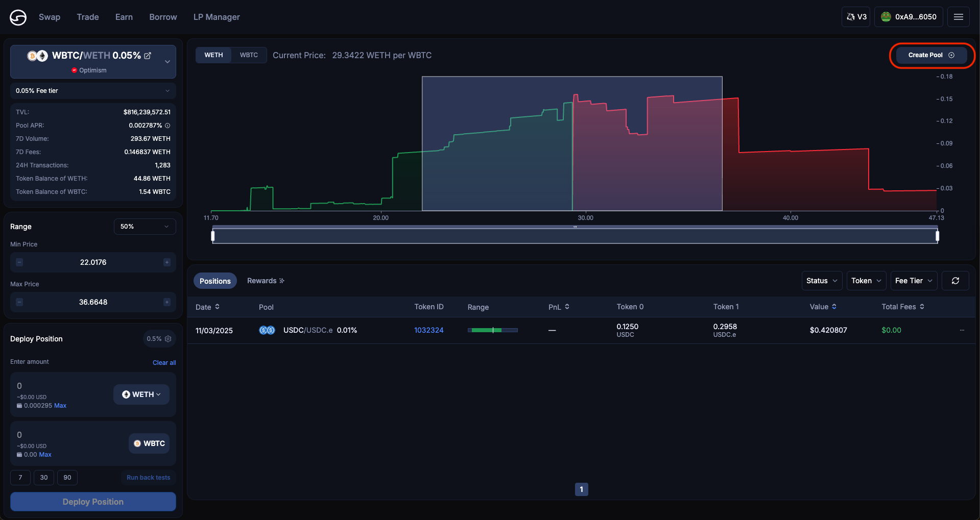The height and width of the screenshot is (520, 980).
Task: Click the left handle of chart range slider
Action: point(213,236)
